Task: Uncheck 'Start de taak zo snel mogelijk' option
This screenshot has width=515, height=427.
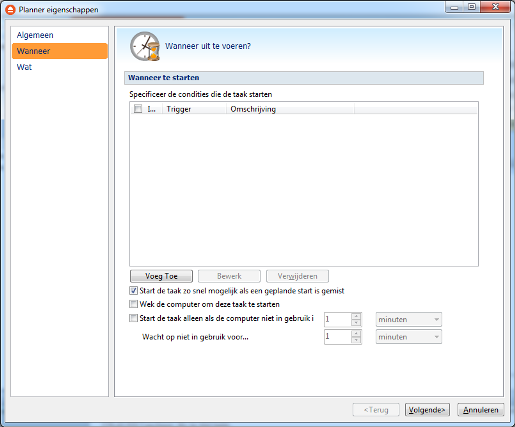Action: 133,291
